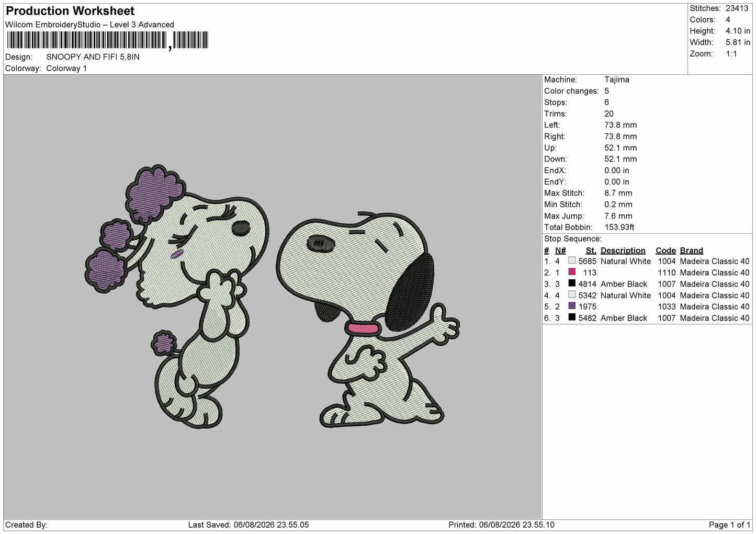Click Natural White description in row 4
The image size is (756, 534).
pos(626,296)
